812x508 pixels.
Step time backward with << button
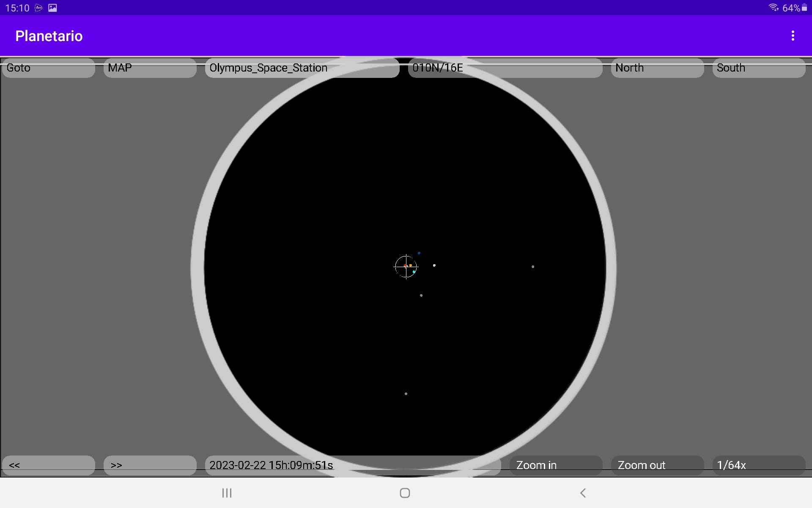[48, 465]
